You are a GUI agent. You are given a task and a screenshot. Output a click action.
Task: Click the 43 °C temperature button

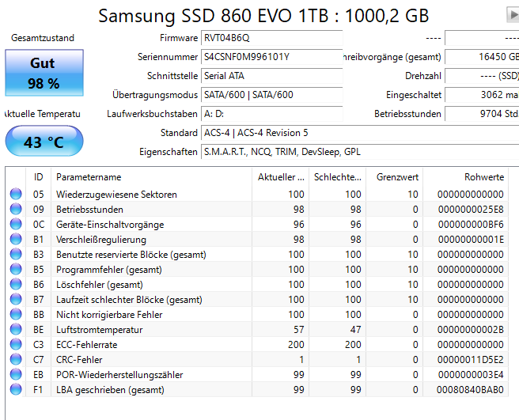(44, 141)
